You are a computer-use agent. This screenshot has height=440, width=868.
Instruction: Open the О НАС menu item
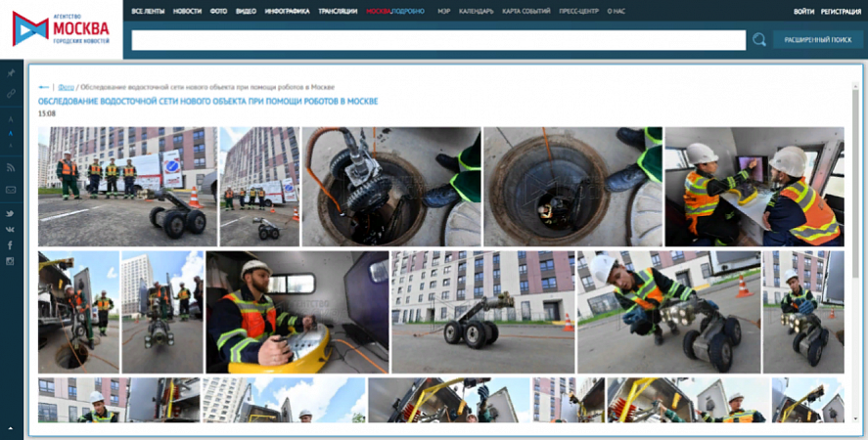point(617,11)
